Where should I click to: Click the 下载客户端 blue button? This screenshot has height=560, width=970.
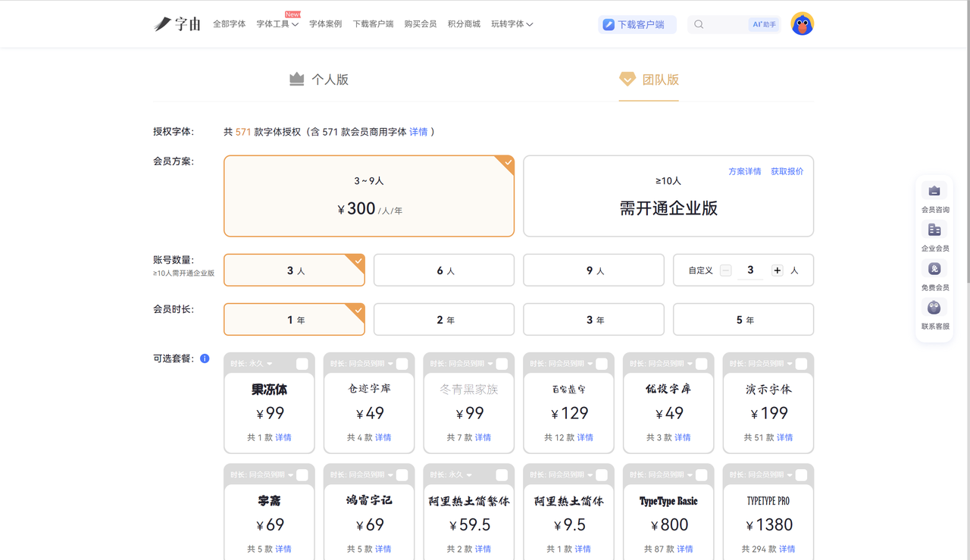coord(637,24)
